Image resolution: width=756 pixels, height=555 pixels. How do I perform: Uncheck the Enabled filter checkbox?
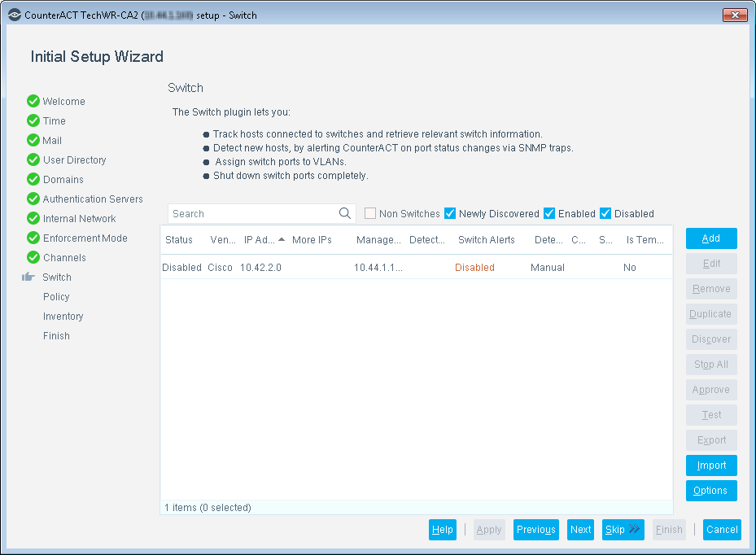[x=549, y=213]
